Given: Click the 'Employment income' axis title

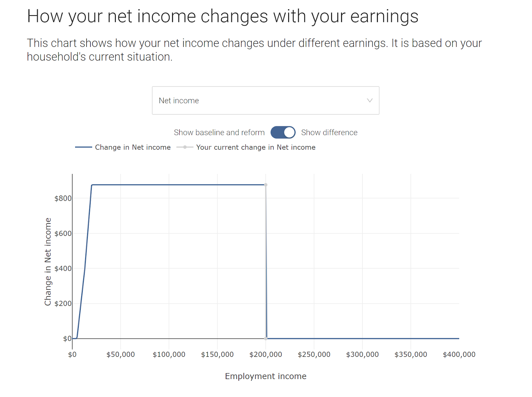Looking at the screenshot, I should pos(265,376).
